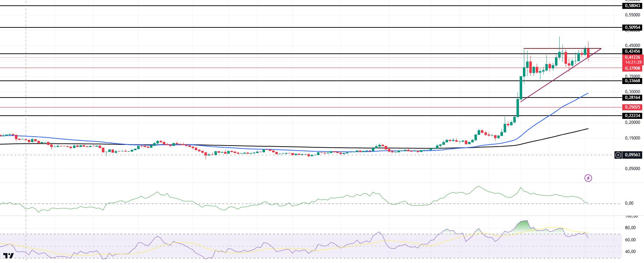Screen dimensions: 644x263
Task: Select the 0,28164 price level label
Action: point(632,98)
